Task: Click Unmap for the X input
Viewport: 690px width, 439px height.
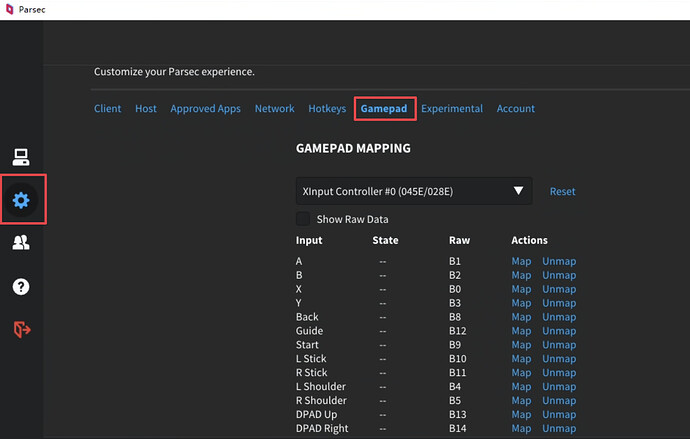Action: (x=559, y=289)
